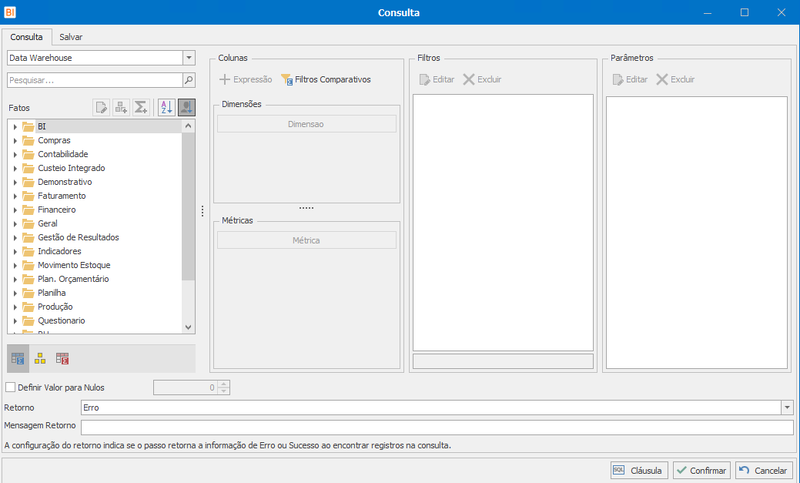The height and width of the screenshot is (483, 800).
Task: Toggle the user-order sort icon beside A-Z
Action: coord(187,107)
